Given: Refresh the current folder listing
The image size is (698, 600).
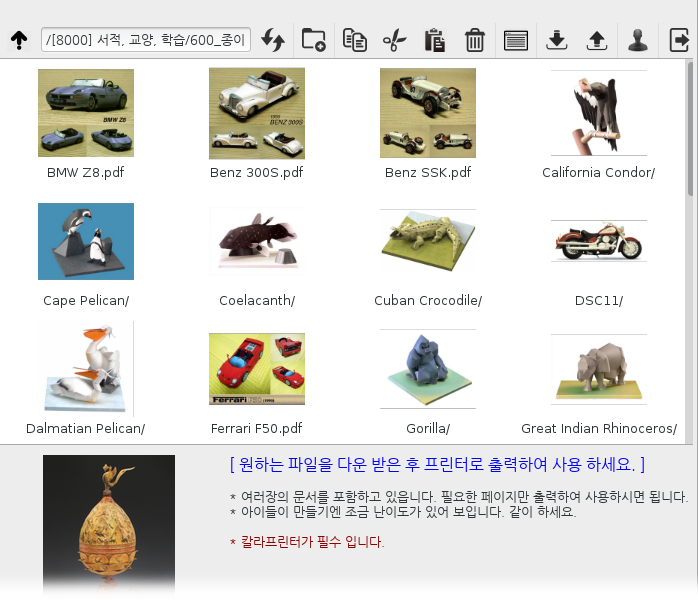Looking at the screenshot, I should click(x=273, y=40).
